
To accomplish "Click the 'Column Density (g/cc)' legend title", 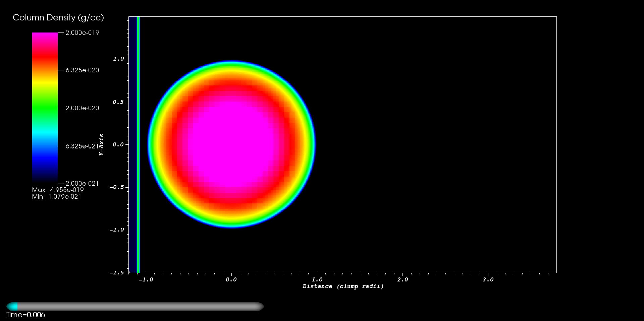I will coord(58,17).
